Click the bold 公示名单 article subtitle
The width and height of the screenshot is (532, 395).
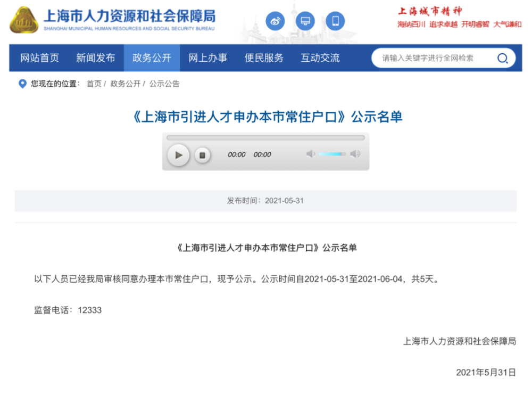(x=266, y=248)
